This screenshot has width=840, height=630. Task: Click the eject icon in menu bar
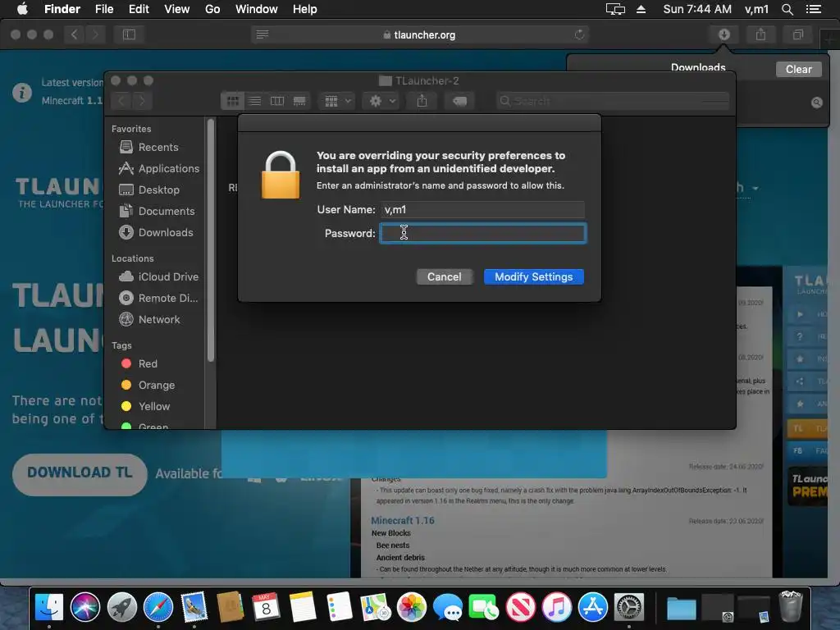point(641,9)
